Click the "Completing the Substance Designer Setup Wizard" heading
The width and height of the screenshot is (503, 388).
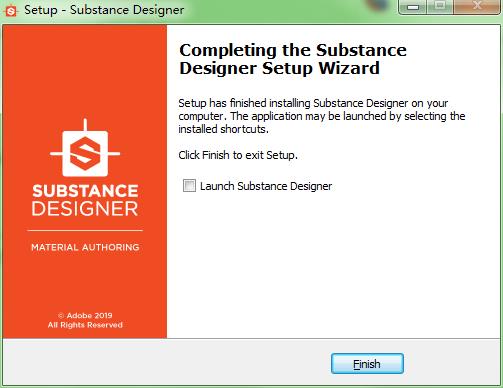pos(293,59)
